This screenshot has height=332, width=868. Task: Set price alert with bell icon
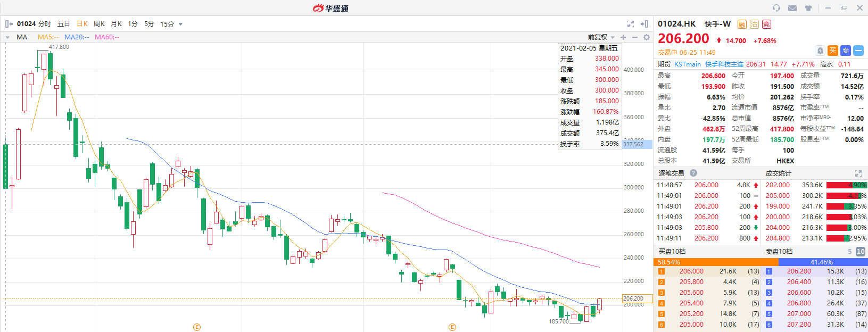820,51
